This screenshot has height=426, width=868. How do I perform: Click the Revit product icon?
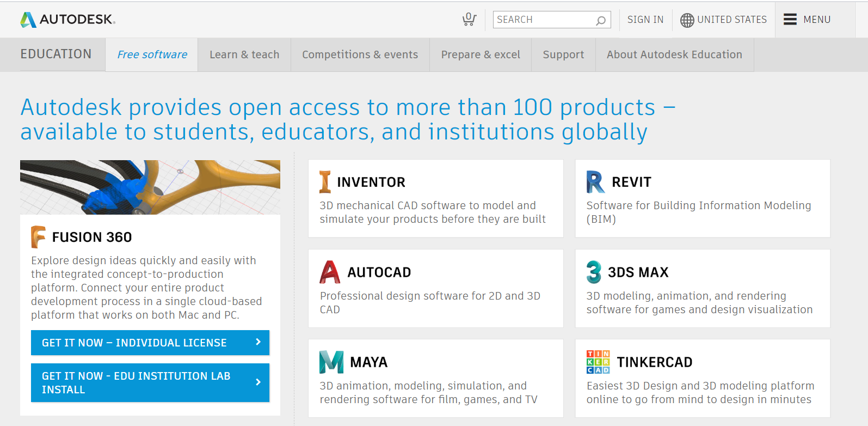(595, 182)
